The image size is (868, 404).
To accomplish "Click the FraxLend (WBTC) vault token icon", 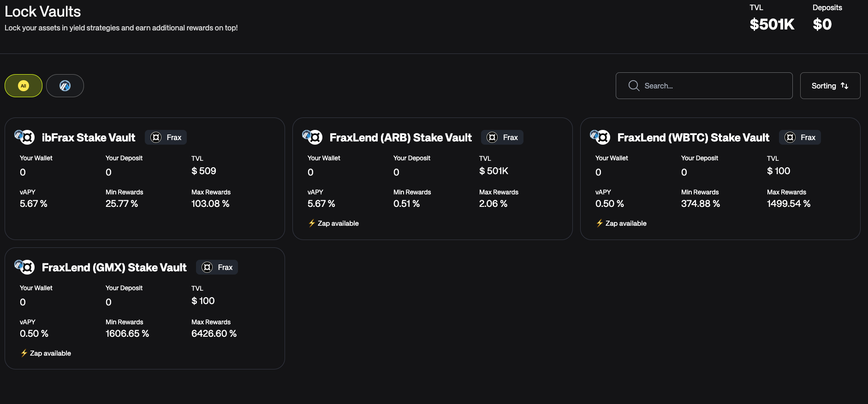I will (600, 137).
